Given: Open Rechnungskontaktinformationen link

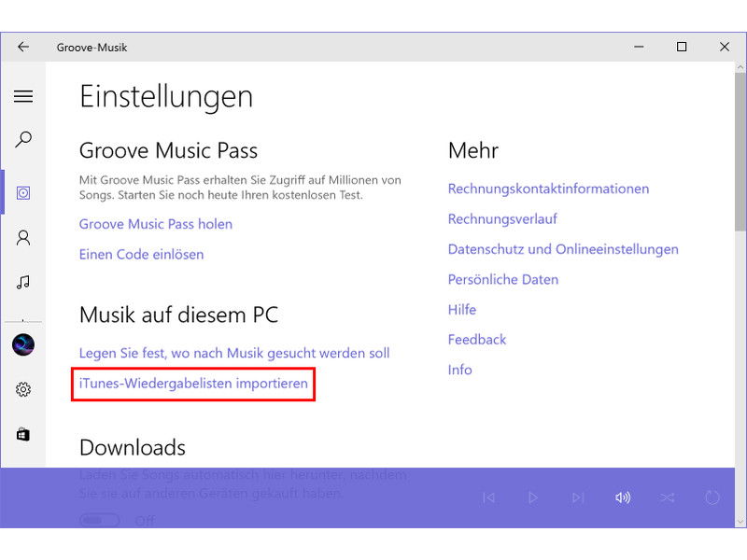Looking at the screenshot, I should (x=548, y=189).
